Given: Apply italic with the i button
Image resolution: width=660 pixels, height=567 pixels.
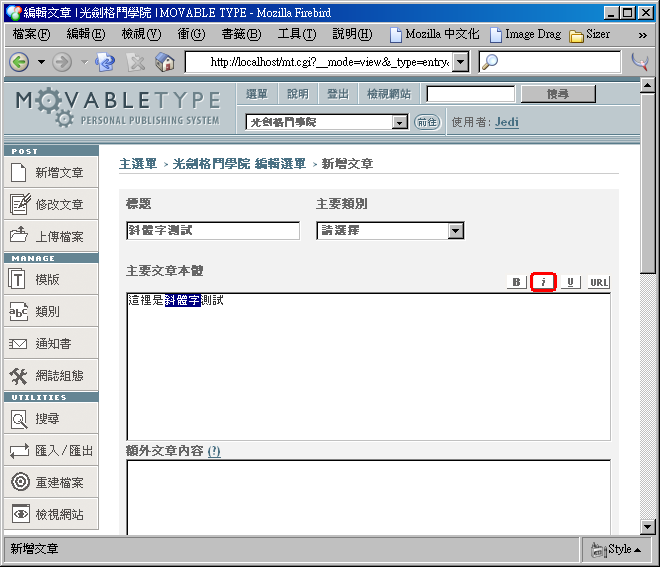Looking at the screenshot, I should coord(543,282).
